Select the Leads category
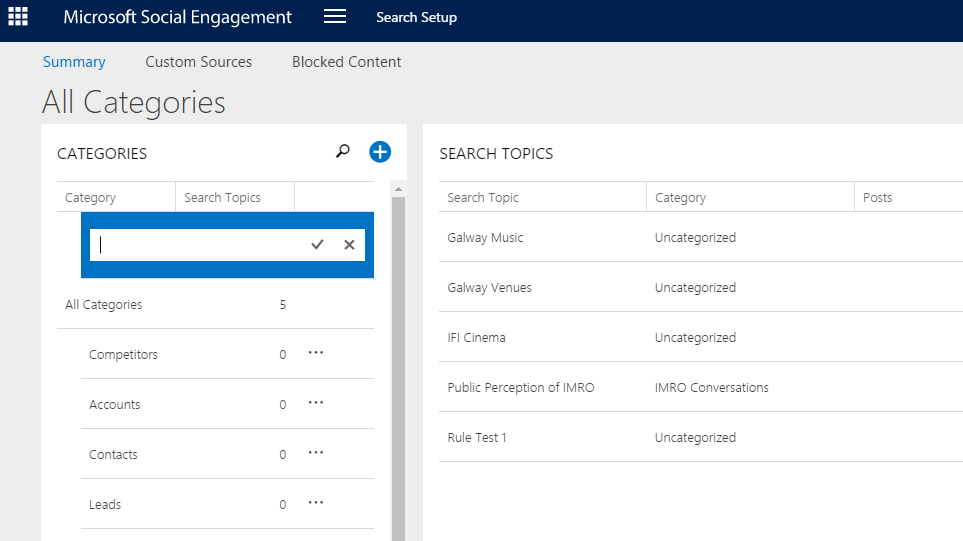Viewport: 963px width, 541px height. [x=105, y=505]
